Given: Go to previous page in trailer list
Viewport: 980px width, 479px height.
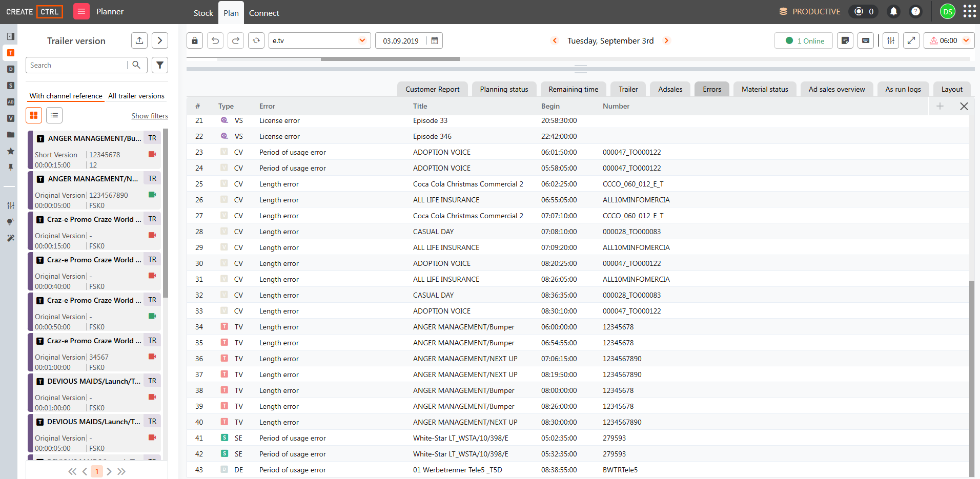Looking at the screenshot, I should (85, 471).
